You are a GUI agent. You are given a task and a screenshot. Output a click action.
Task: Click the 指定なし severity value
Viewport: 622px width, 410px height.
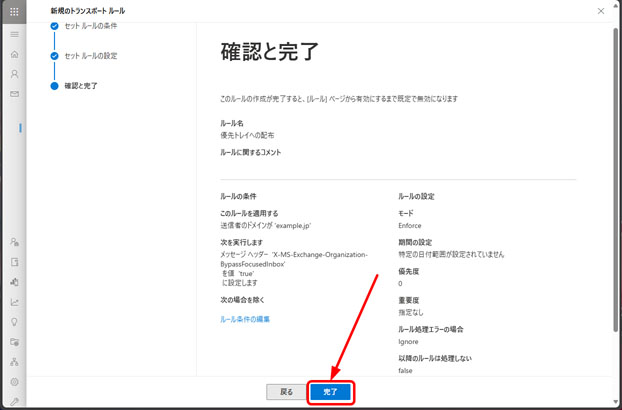coord(411,312)
